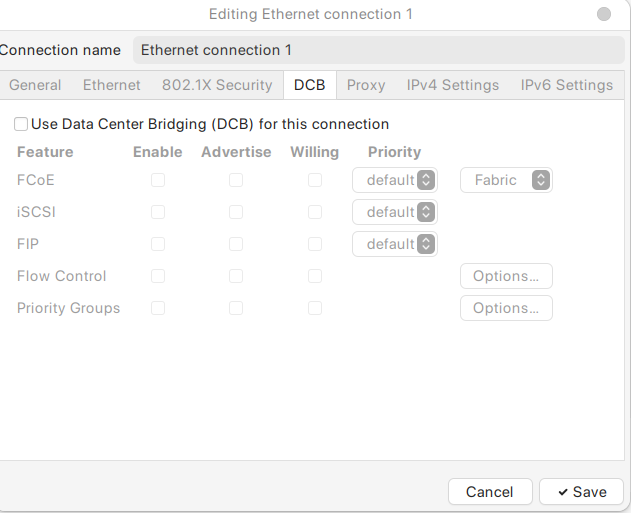Toggle the iSCSI Advertise checkbox
631x513 pixels.
coord(236,212)
